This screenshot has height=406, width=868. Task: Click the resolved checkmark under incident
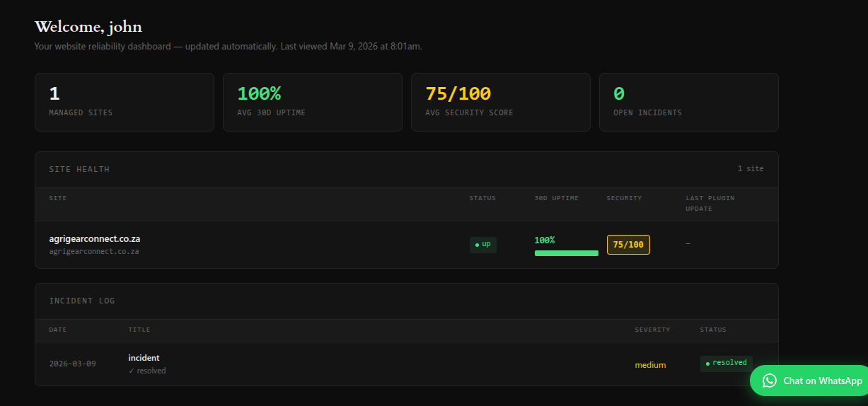[x=132, y=371]
